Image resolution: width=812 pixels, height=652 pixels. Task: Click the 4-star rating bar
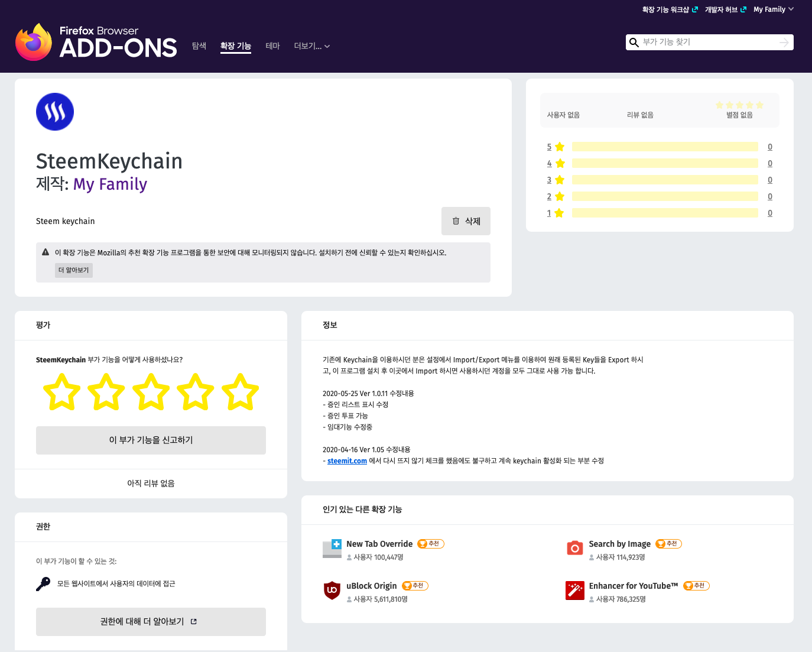pos(665,163)
